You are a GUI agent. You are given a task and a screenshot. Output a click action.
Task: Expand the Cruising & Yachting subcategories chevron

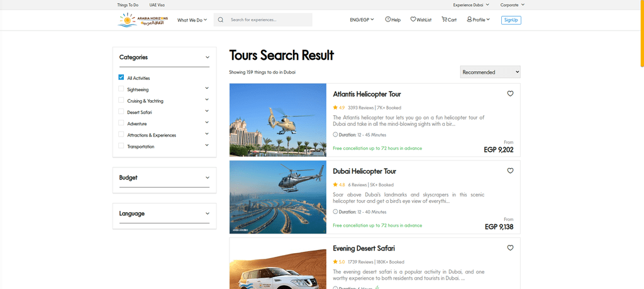pyautogui.click(x=207, y=99)
